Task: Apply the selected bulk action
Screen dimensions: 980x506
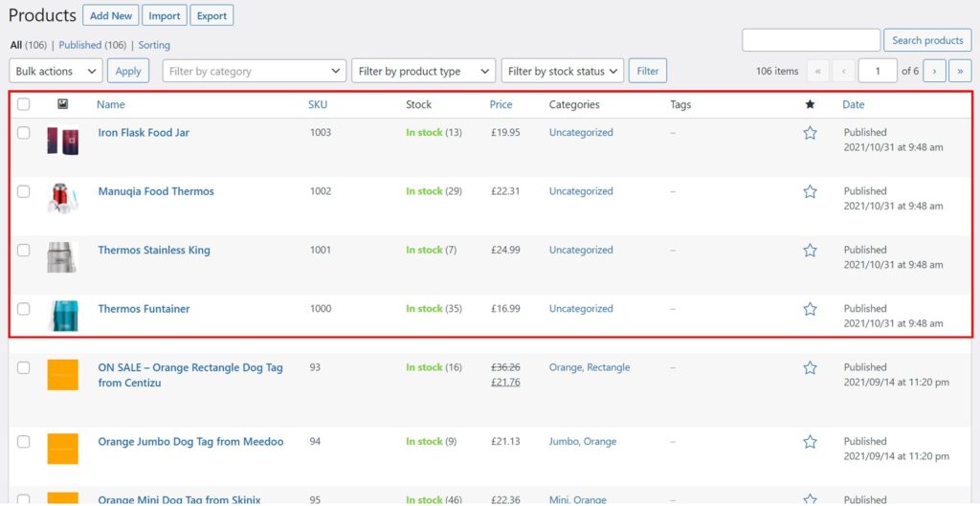Action: (x=128, y=71)
